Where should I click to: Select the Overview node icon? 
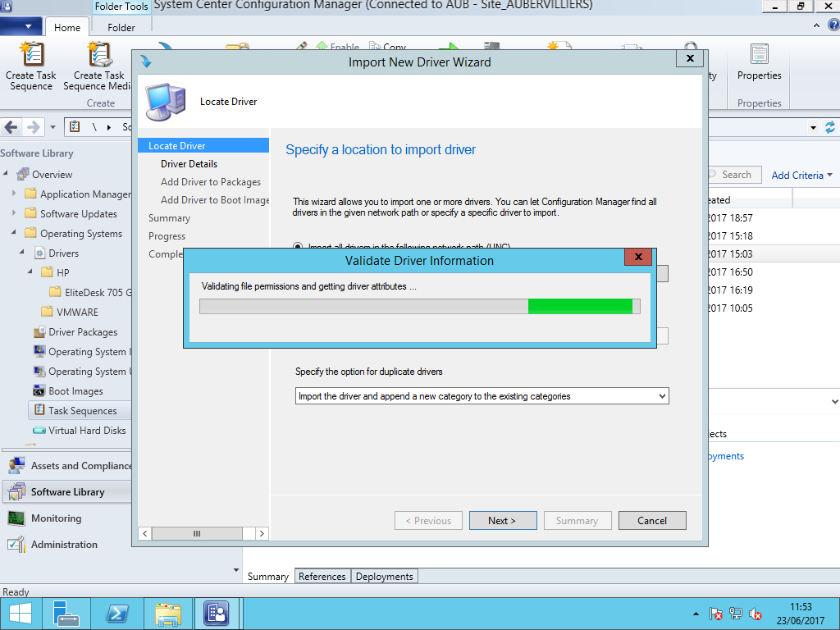[x=22, y=174]
